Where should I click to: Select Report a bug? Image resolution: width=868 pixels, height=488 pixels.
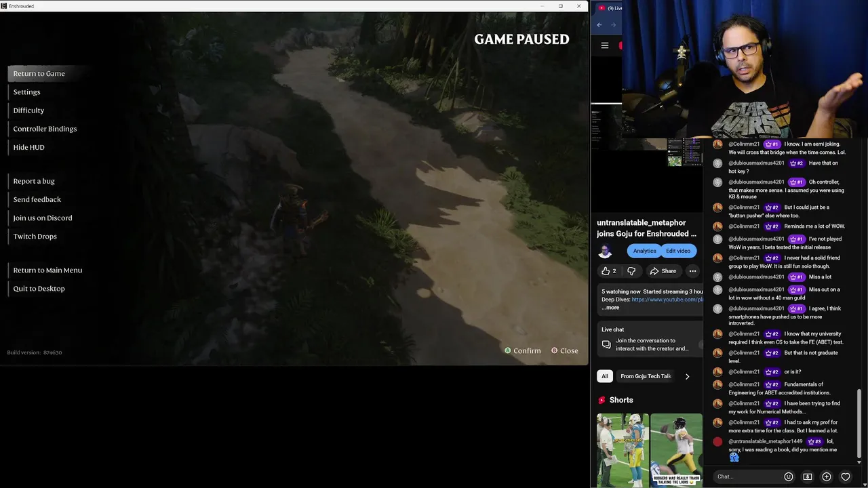click(x=34, y=181)
